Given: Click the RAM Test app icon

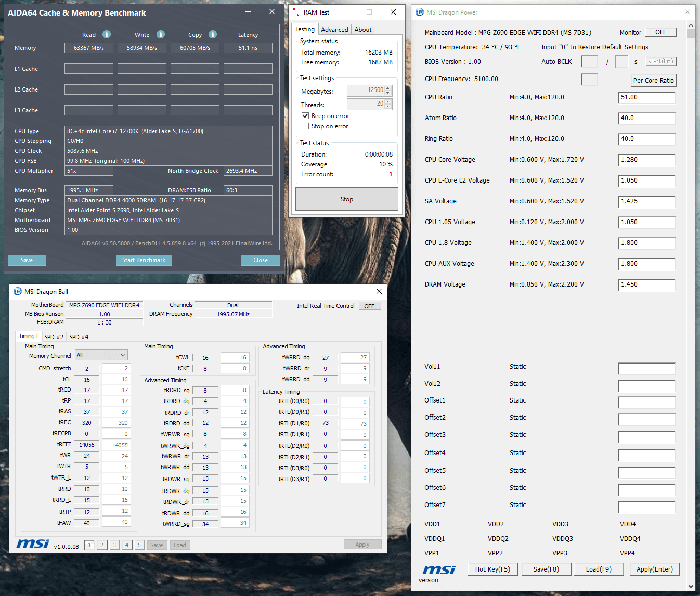Looking at the screenshot, I should tap(296, 12).
